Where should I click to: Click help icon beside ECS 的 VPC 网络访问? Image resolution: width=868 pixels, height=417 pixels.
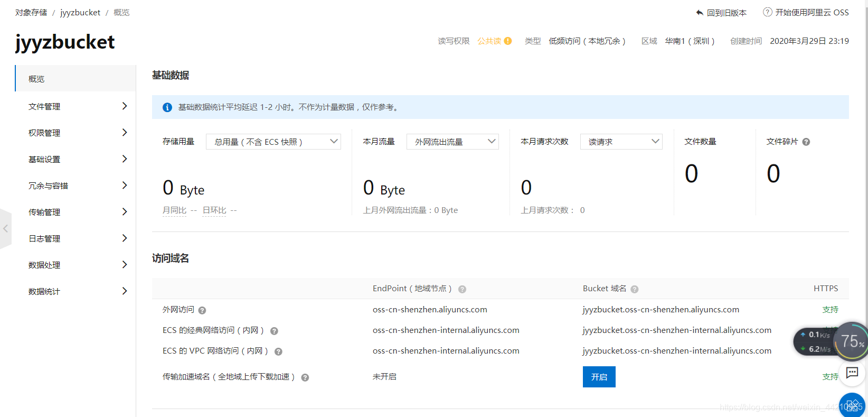pyautogui.click(x=278, y=351)
